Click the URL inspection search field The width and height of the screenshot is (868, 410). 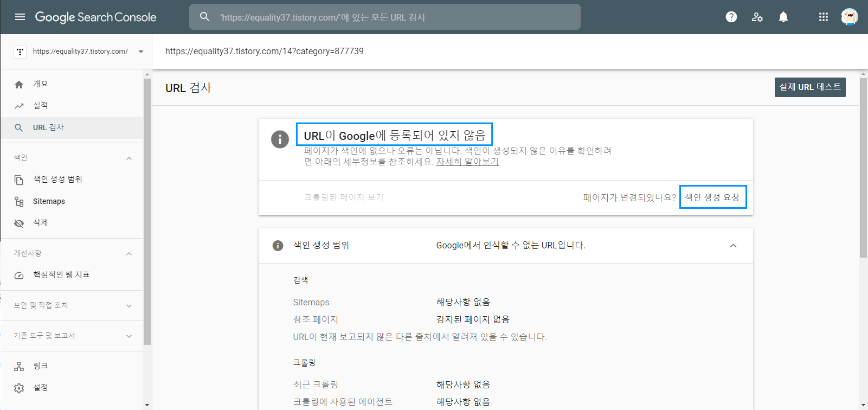[x=385, y=17]
